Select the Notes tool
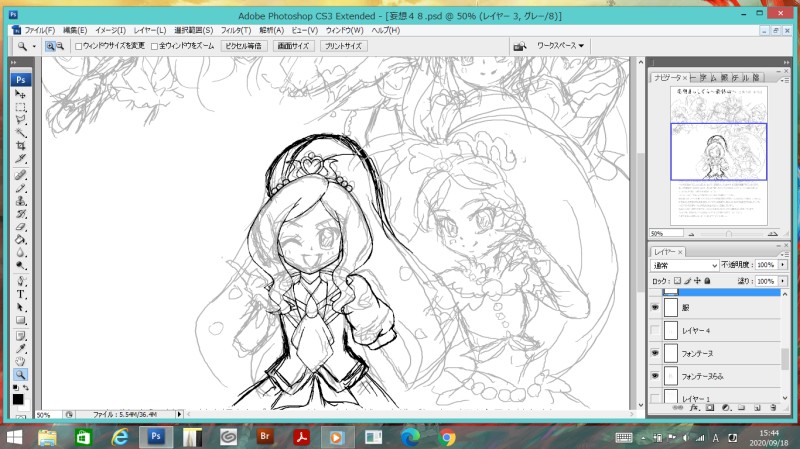The width and height of the screenshot is (800, 449). (20, 336)
